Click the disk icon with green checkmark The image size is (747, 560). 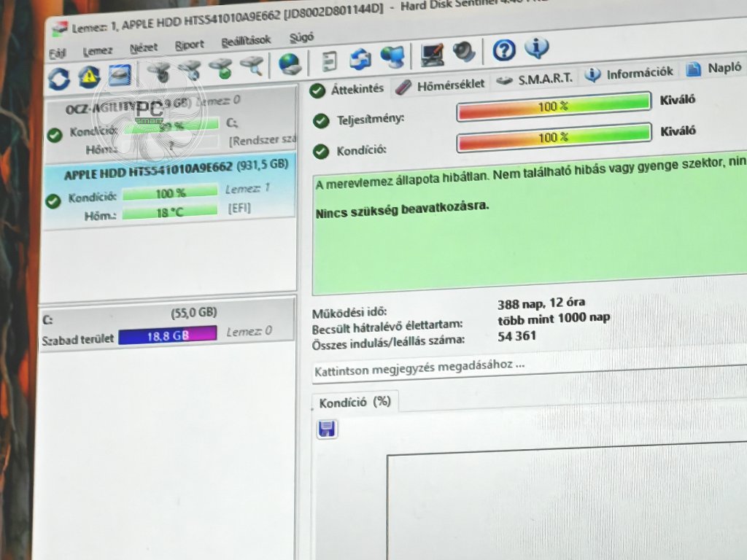pyautogui.click(x=220, y=68)
